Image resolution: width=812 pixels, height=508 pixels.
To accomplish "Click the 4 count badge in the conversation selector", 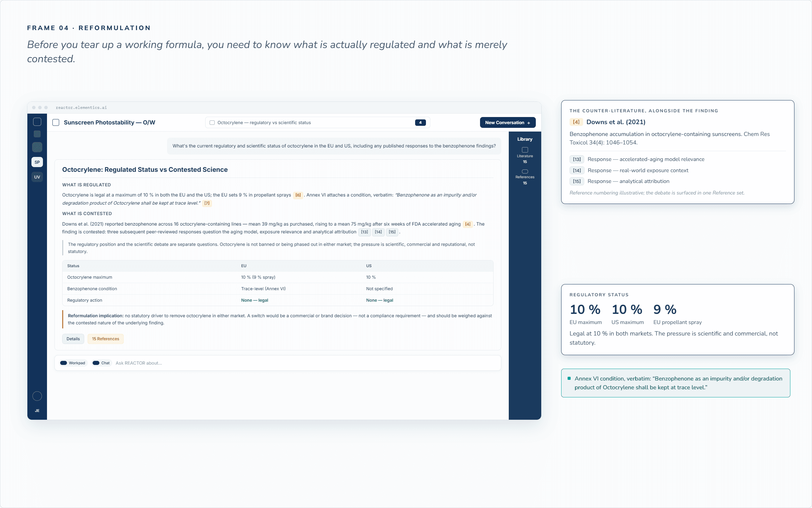I will click(x=420, y=122).
